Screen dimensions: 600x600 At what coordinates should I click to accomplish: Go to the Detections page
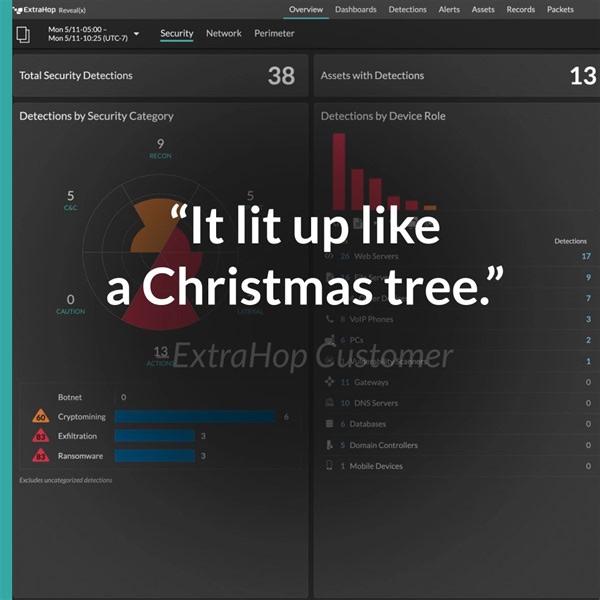point(407,10)
